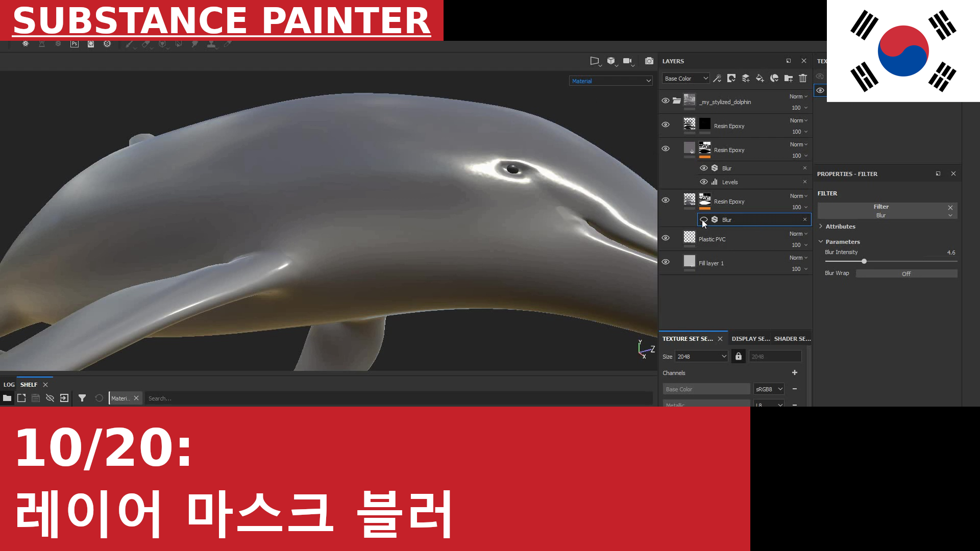
Task: Open blend mode dropdown for Plastic PVC layer
Action: [798, 234]
